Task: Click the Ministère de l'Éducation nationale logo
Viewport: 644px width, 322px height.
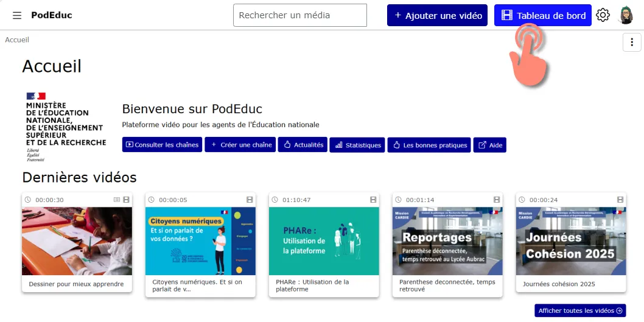Action: 66,127
